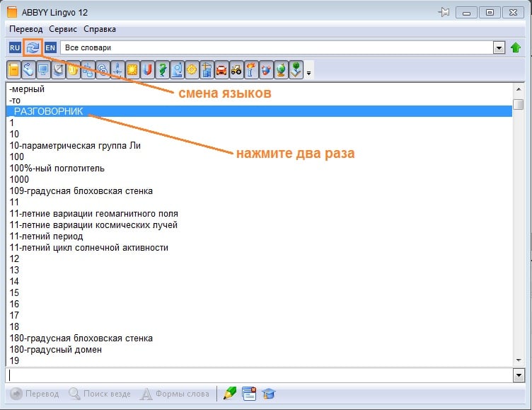Screen dimensions: 532x410
Task: Select the -мерный entry
Action: 259,89
